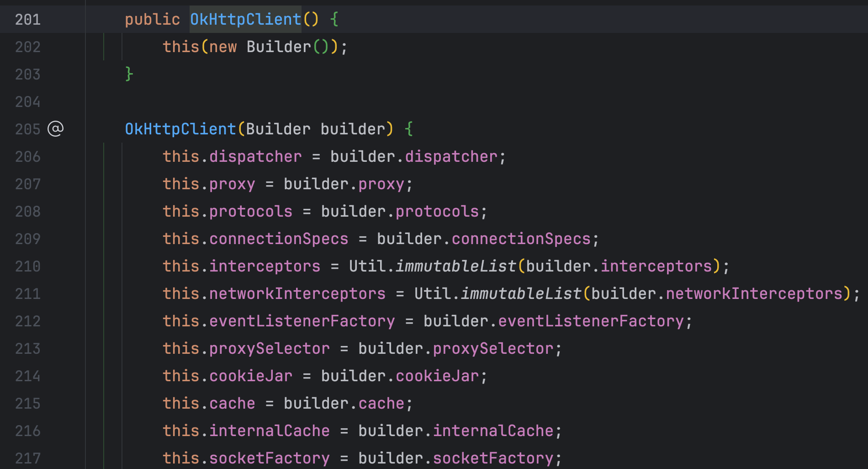Click 'this.cache' on line 215
The image size is (868, 469).
coord(209,403)
